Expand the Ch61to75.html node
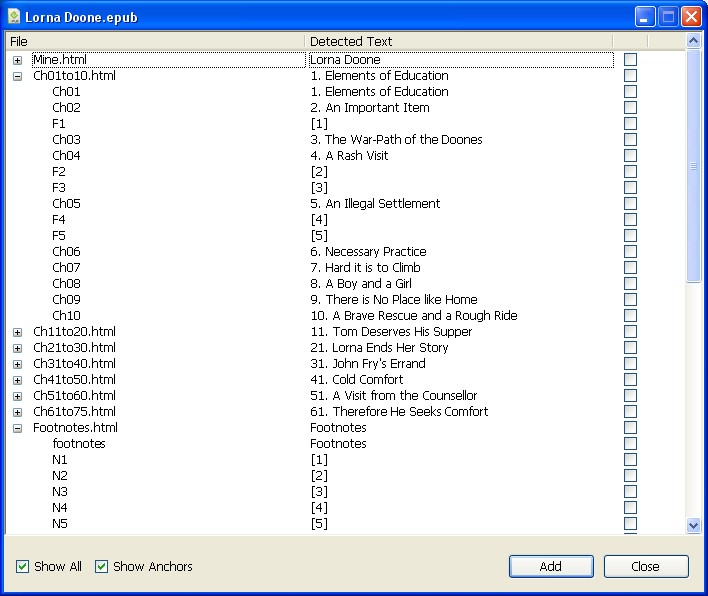708x596 pixels. (17, 412)
